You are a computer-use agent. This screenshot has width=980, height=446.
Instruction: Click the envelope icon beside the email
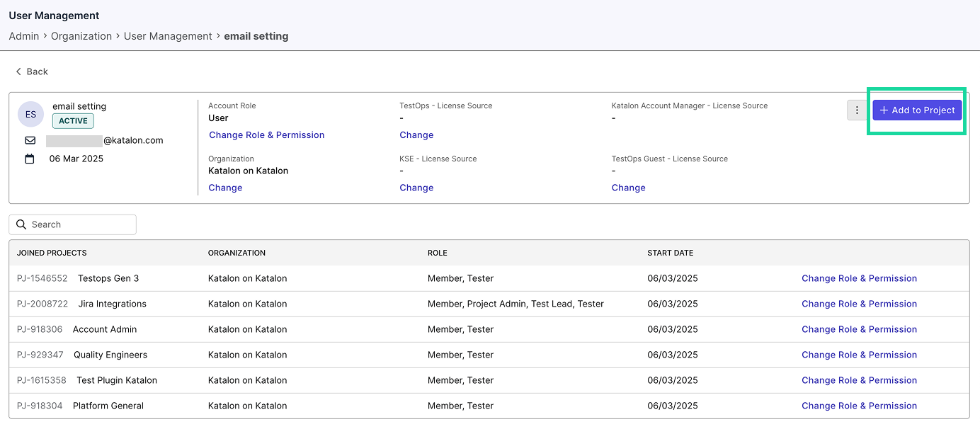30,140
